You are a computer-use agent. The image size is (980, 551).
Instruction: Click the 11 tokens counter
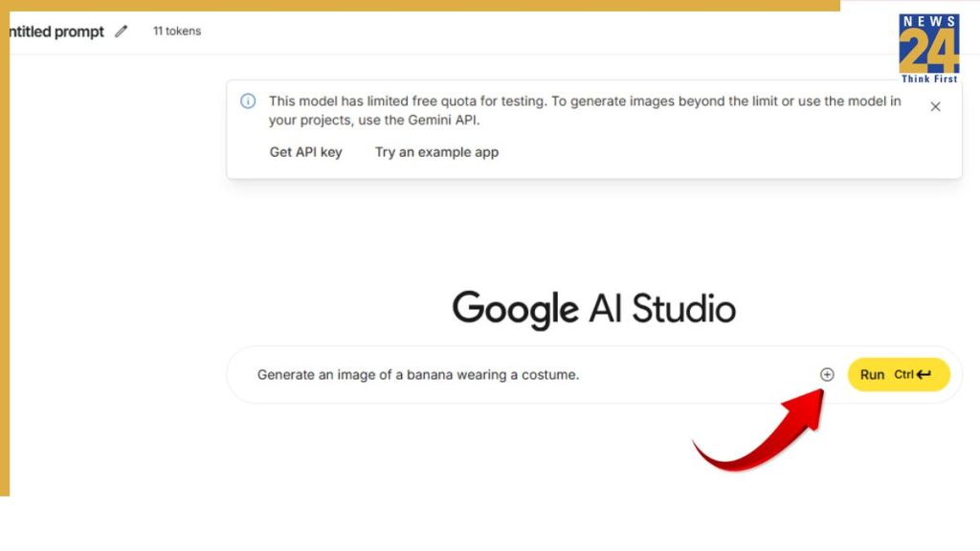click(177, 32)
